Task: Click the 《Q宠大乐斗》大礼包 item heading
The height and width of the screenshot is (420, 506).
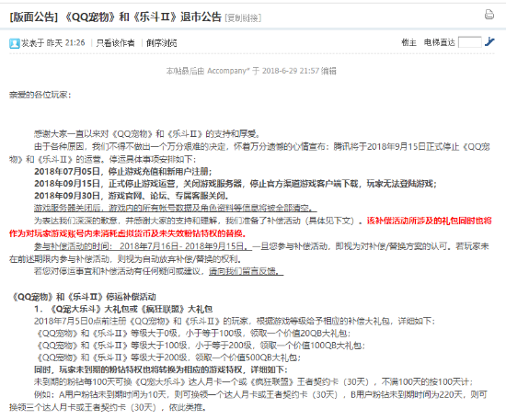Action: pos(123,309)
